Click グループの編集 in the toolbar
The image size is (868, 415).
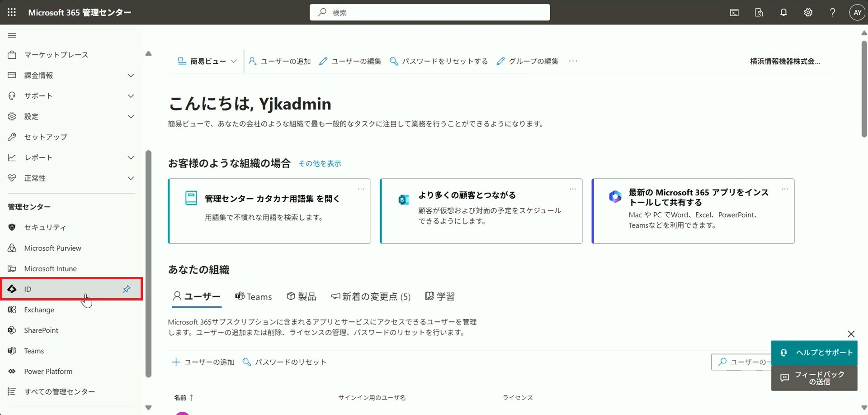528,61
